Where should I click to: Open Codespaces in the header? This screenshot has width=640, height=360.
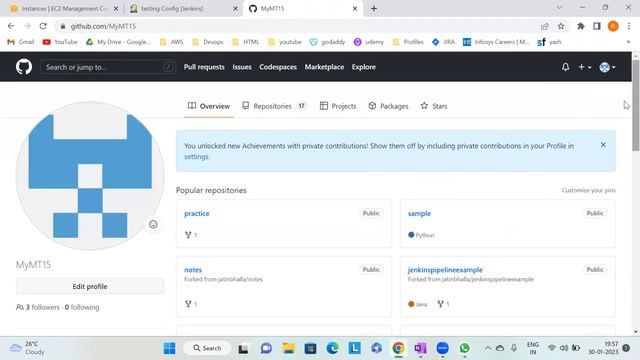coord(278,67)
